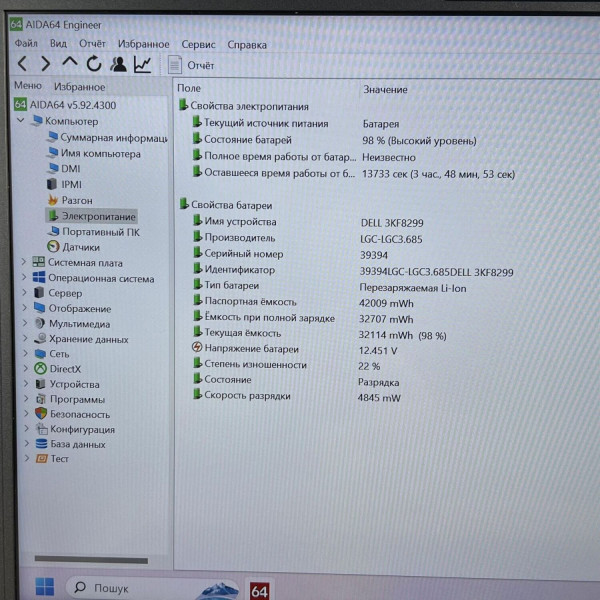Switch to the Меню panel tab

pos(28,85)
